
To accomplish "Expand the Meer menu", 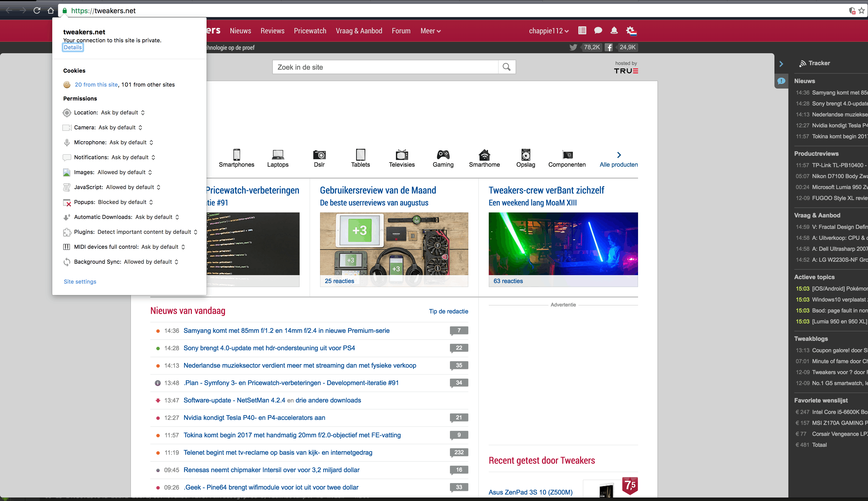I will pyautogui.click(x=430, y=31).
